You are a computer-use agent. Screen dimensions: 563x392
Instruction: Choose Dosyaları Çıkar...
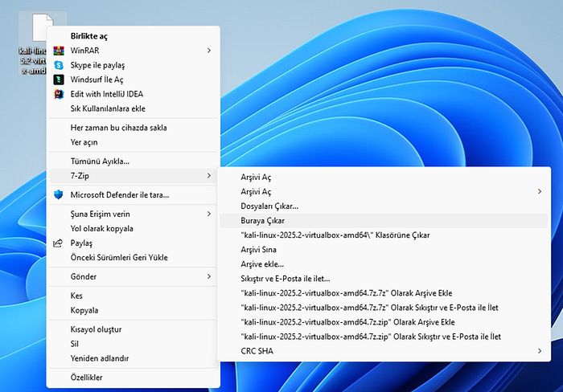point(384,206)
